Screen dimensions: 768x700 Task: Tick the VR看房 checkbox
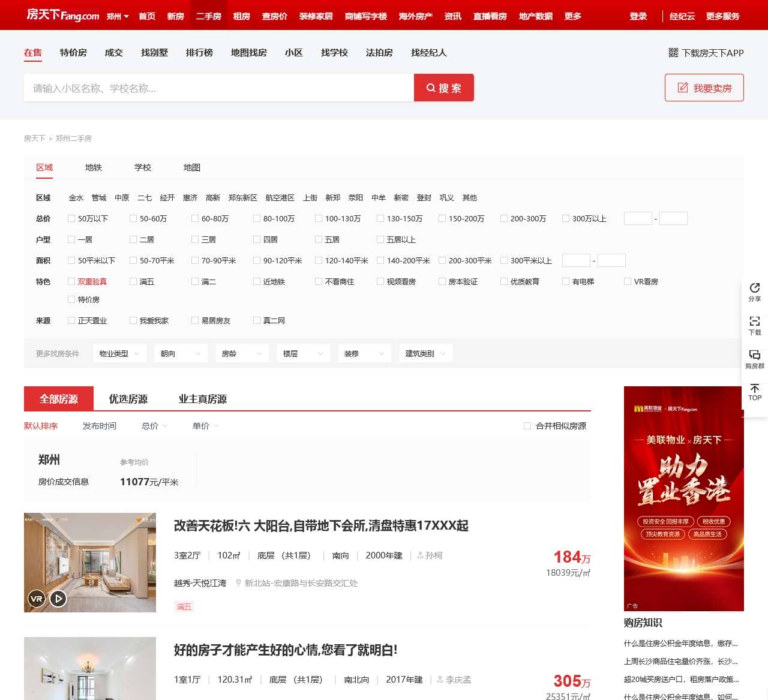pos(628,282)
